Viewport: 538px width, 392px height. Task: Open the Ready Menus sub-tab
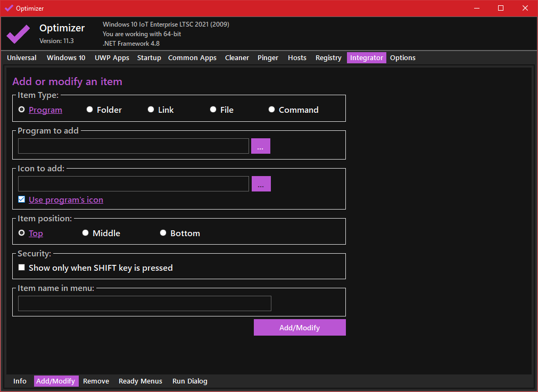[140, 381]
